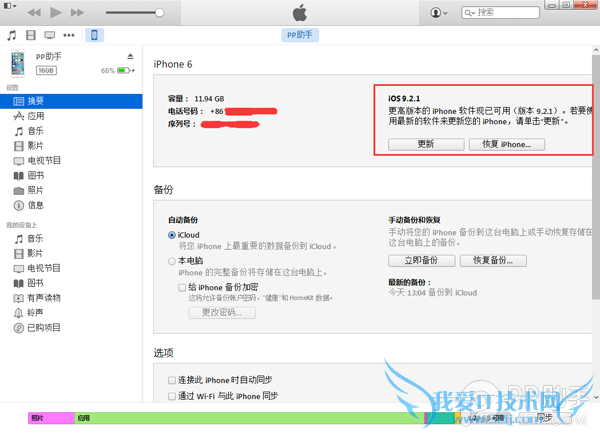This screenshot has width=600, height=434.
Task: Click the iPhone device thumbnail in sidebar
Action: tap(18, 63)
